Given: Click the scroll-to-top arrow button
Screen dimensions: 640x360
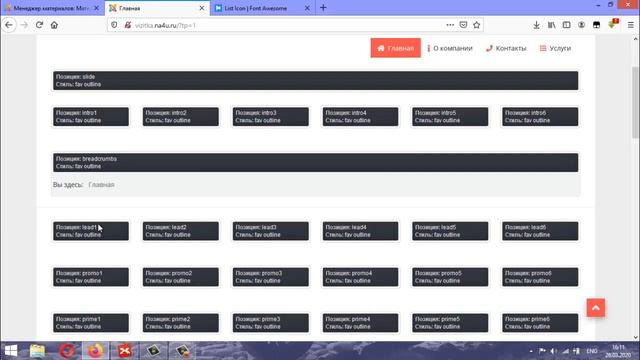Looking at the screenshot, I should click(x=596, y=308).
